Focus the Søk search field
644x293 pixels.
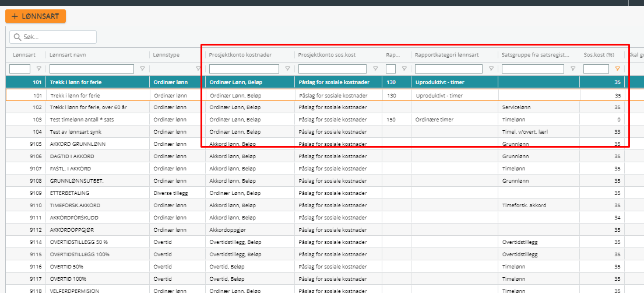point(53,37)
